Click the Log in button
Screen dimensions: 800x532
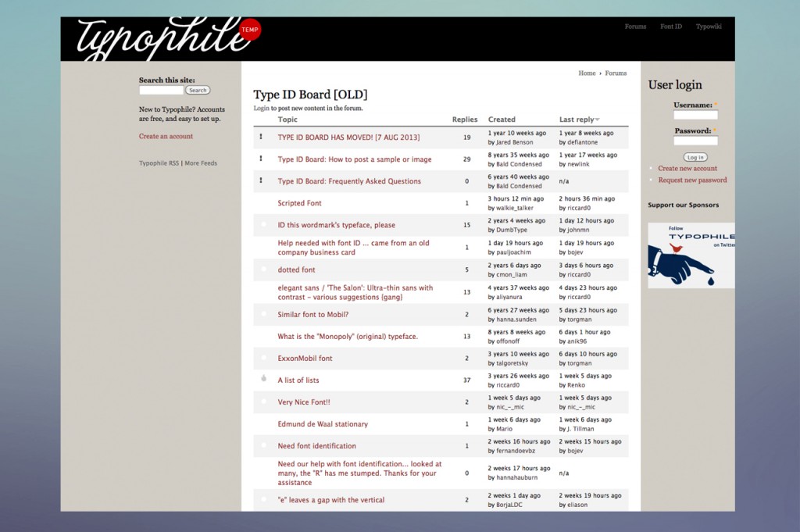pyautogui.click(x=695, y=157)
